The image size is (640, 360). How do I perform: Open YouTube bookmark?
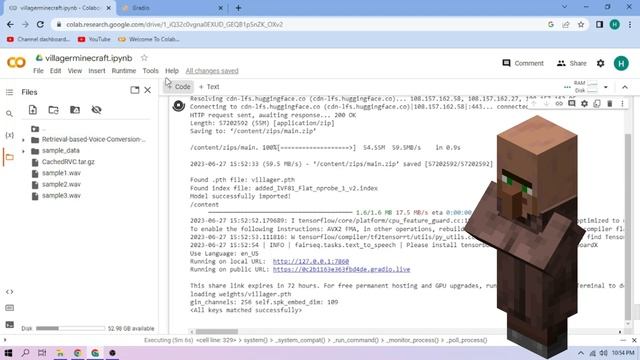(94, 39)
